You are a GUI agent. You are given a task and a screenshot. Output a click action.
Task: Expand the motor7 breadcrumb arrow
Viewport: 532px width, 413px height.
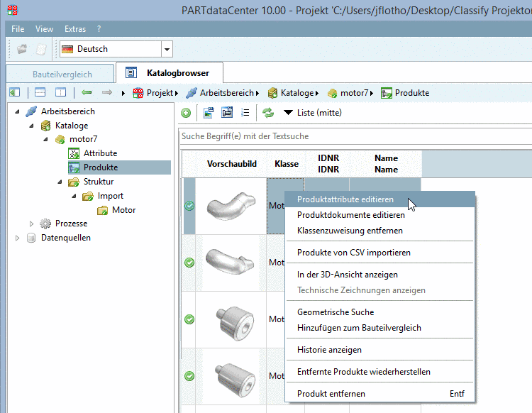point(372,94)
